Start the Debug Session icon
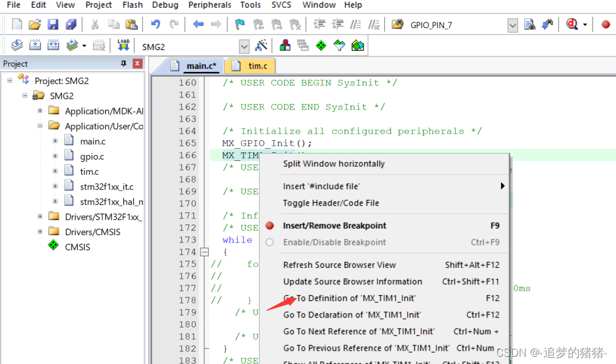 pos(572,24)
